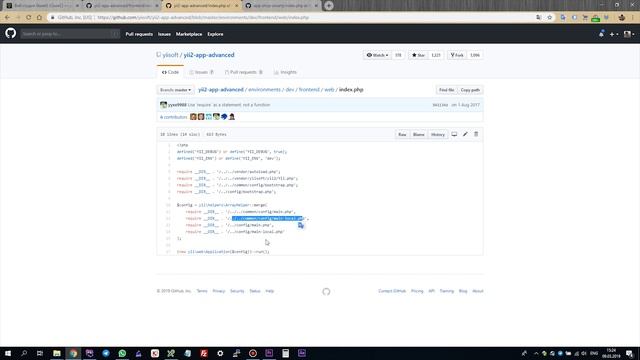The height and width of the screenshot is (360, 640).
Task: Open Telegram from the taskbar
Action: (106, 353)
